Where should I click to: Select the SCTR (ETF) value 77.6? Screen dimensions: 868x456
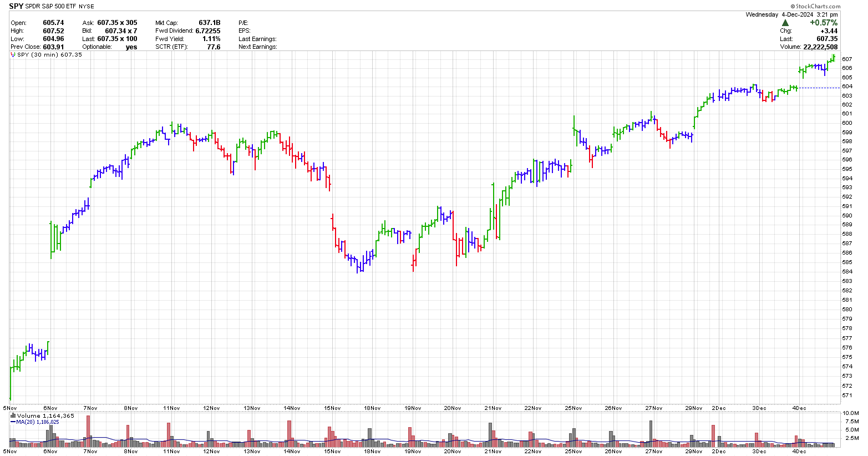[214, 47]
